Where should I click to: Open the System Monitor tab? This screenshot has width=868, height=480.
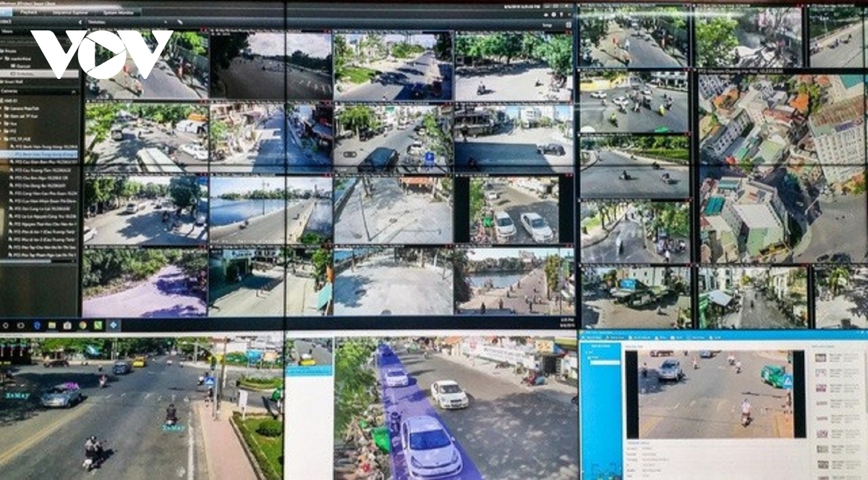[119, 12]
